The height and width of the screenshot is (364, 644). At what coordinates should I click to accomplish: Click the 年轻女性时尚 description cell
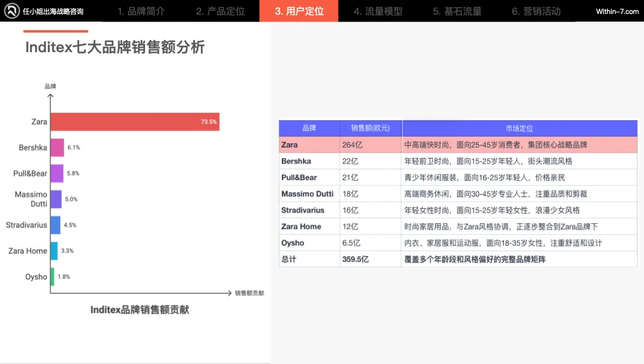(x=519, y=210)
